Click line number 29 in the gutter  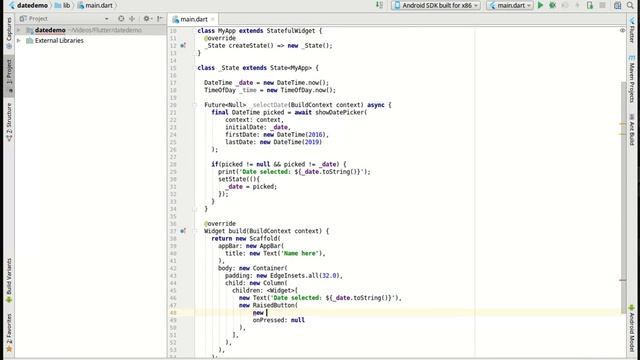[173, 172]
